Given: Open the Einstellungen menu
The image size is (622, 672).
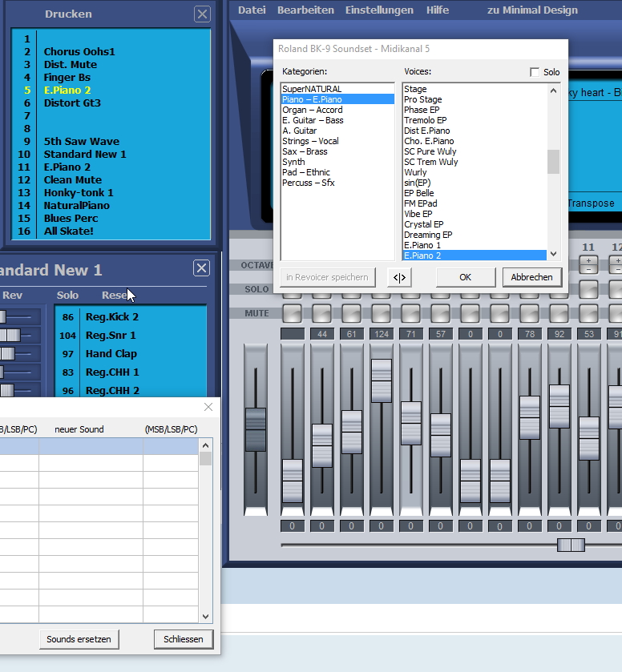Looking at the screenshot, I should pos(379,10).
